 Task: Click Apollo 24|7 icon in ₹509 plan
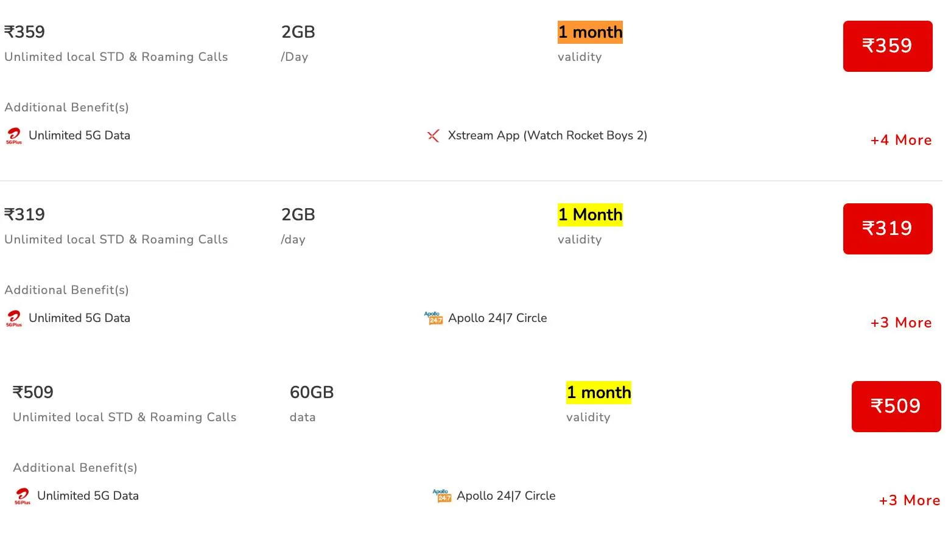tap(442, 495)
